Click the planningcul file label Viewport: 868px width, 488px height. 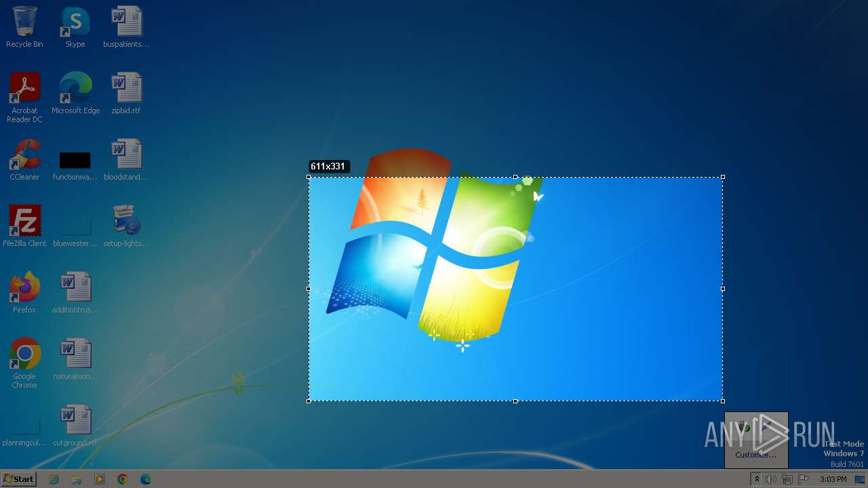[x=24, y=443]
